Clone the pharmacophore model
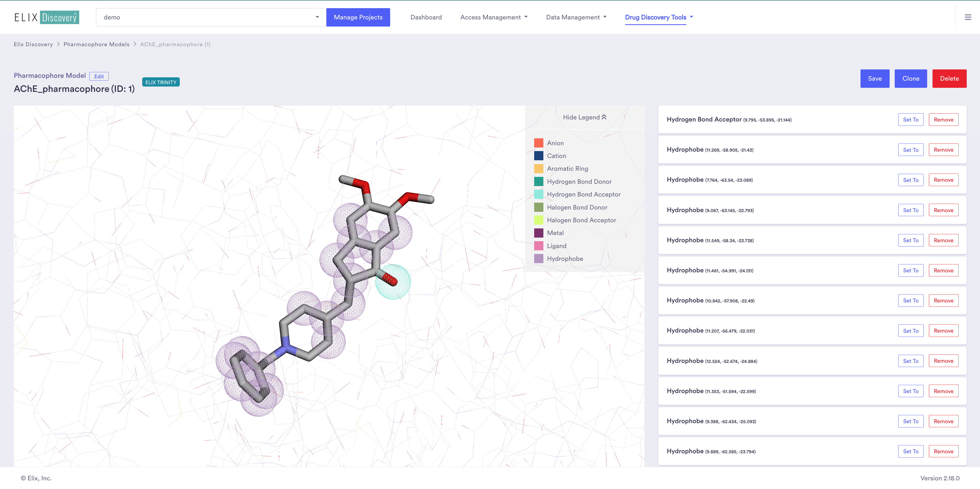Image resolution: width=980 pixels, height=489 pixels. click(x=910, y=79)
